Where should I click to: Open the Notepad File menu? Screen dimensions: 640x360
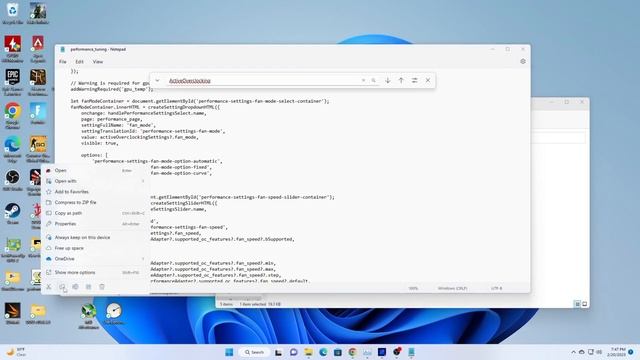tap(62, 62)
